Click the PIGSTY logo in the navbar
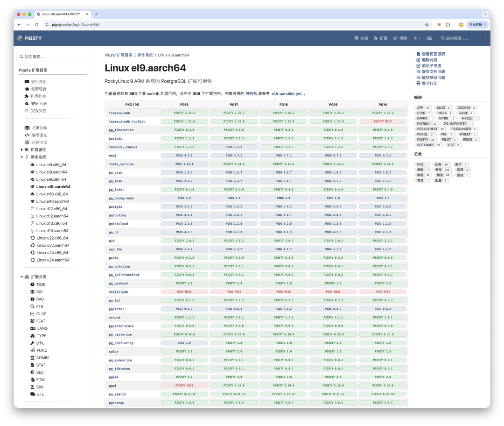Viewport: 504px width, 426px height. click(29, 38)
